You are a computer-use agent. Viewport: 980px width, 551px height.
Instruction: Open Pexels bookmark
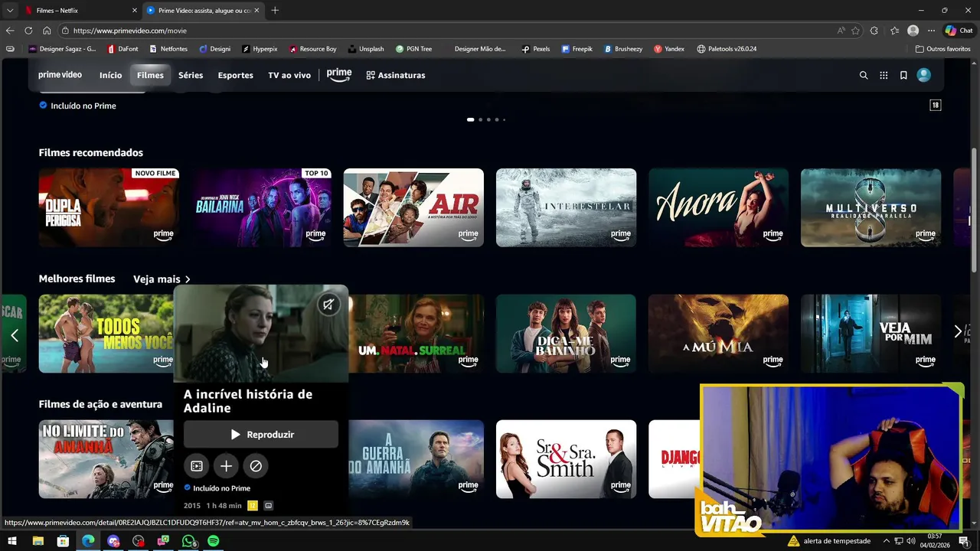pyautogui.click(x=536, y=49)
